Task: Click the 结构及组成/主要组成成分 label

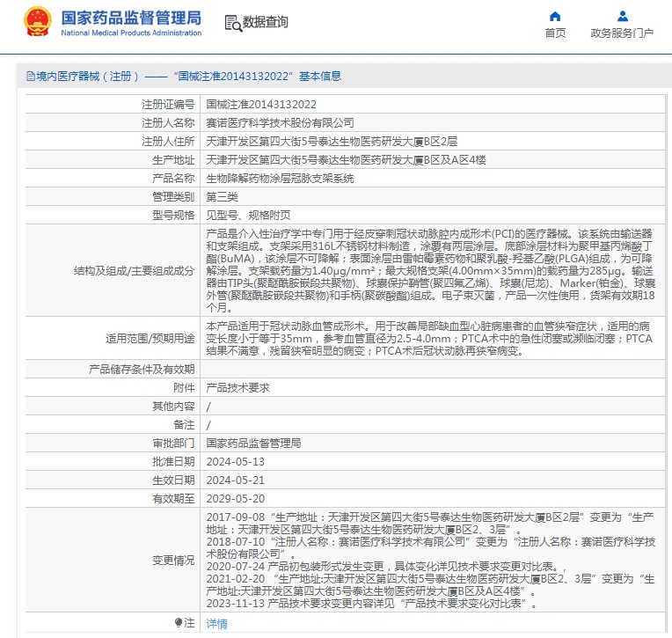Action: pos(135,270)
